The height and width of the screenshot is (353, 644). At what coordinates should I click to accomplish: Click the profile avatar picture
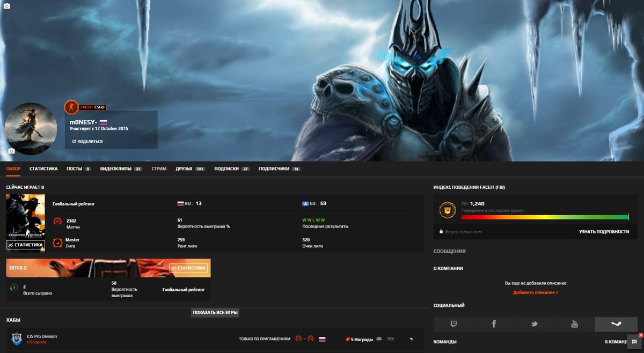31,129
